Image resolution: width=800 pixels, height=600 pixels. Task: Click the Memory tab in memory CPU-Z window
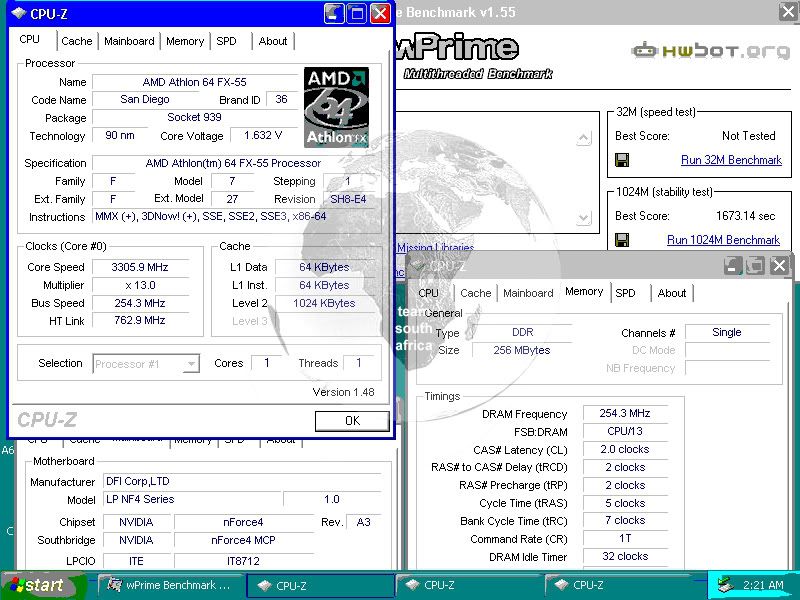click(x=584, y=291)
